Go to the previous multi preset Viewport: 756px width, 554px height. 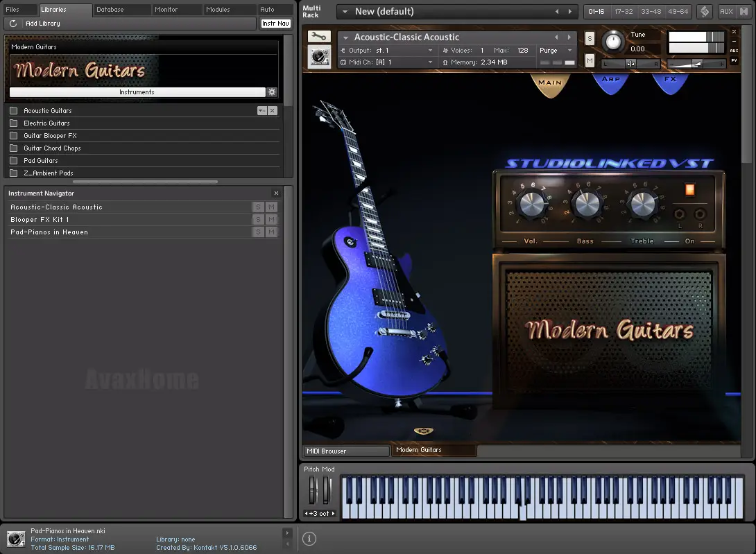pos(557,12)
